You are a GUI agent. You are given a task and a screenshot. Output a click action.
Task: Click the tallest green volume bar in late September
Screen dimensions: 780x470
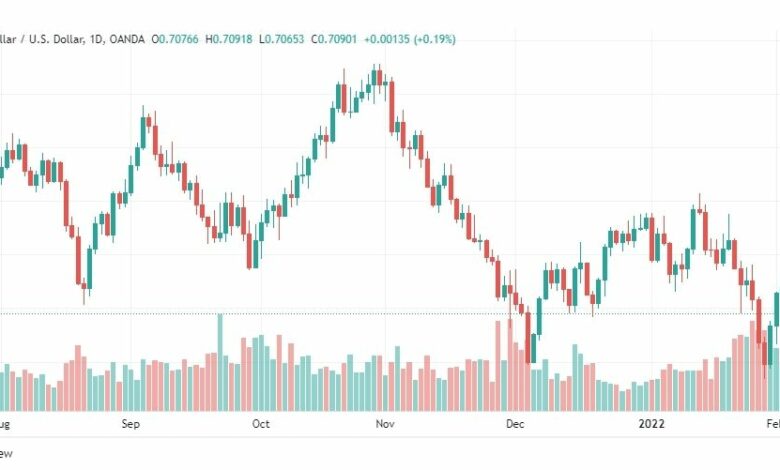[x=220, y=362]
